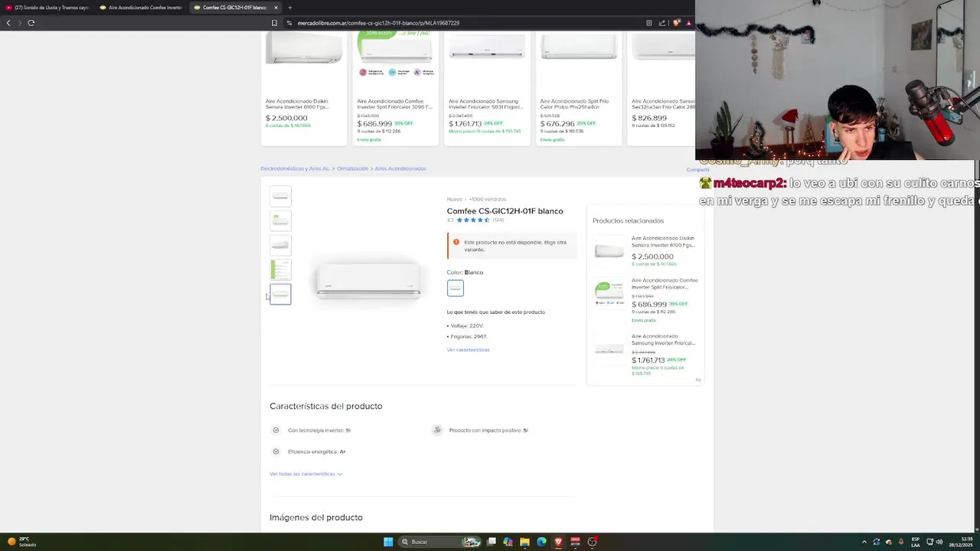Image resolution: width=980 pixels, height=551 pixels.
Task: Open a new browser tab
Action: [289, 8]
